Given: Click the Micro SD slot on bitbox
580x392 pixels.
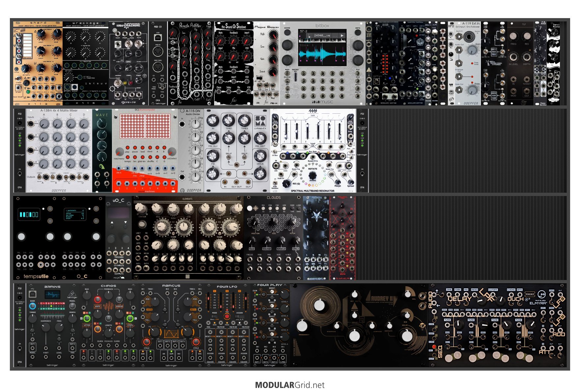Looking at the screenshot, I should tap(295, 77).
